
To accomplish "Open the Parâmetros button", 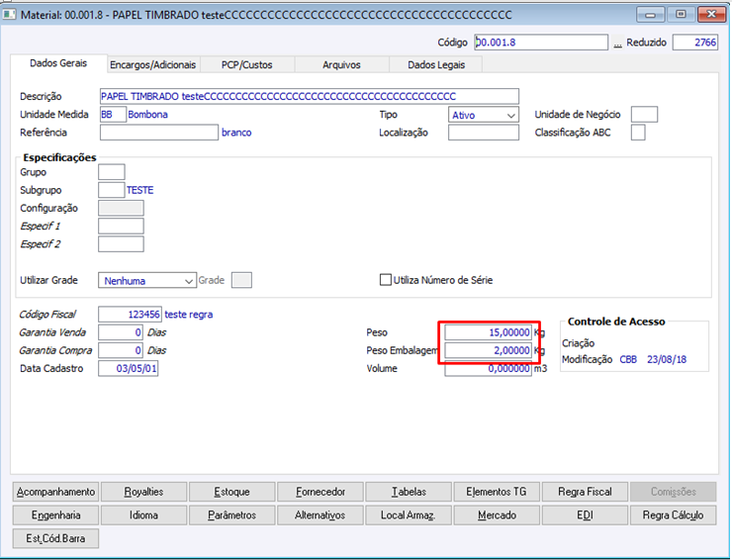I will [x=232, y=515].
